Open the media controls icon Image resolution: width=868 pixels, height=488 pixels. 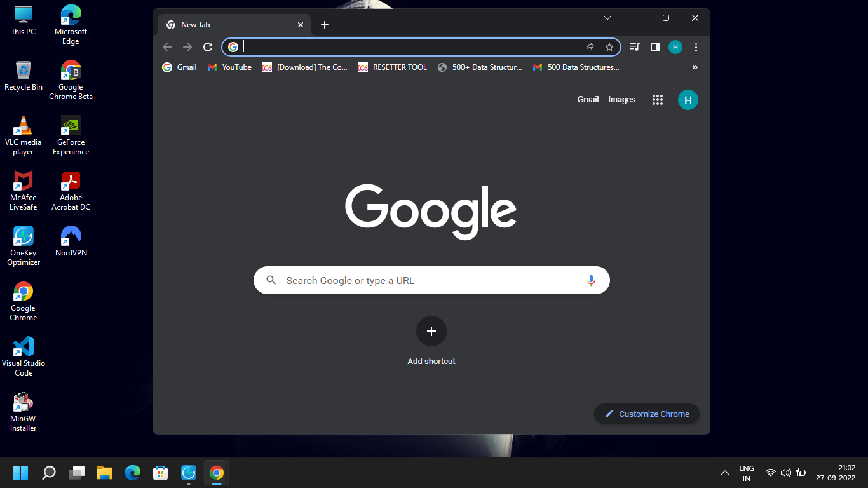634,47
